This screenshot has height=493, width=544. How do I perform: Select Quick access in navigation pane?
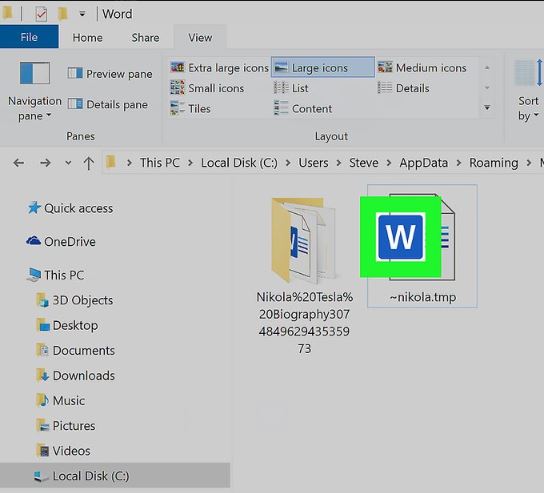pos(70,208)
